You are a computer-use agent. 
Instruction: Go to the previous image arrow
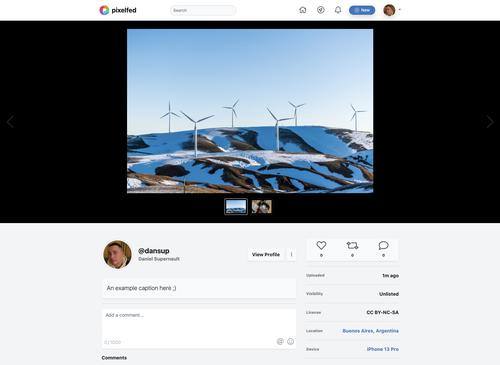click(x=10, y=122)
